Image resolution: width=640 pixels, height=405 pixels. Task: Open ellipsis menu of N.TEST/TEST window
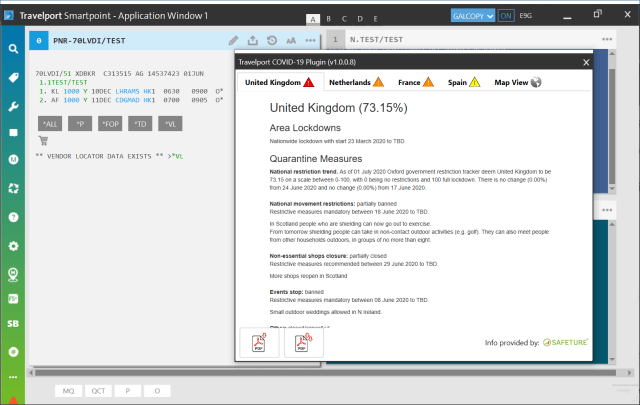click(607, 40)
